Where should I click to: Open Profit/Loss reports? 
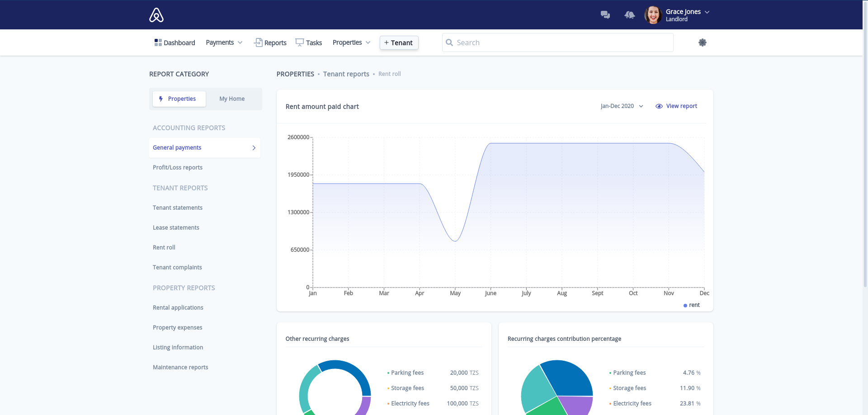(178, 167)
